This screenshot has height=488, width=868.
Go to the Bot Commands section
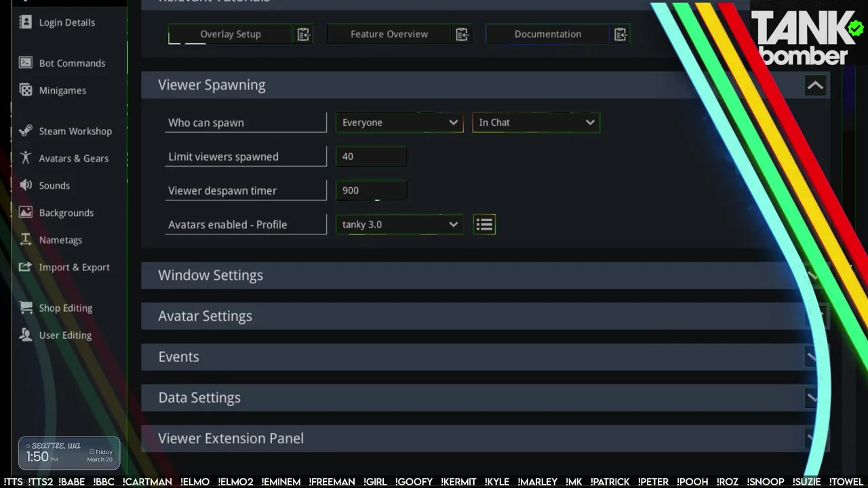[x=72, y=63]
